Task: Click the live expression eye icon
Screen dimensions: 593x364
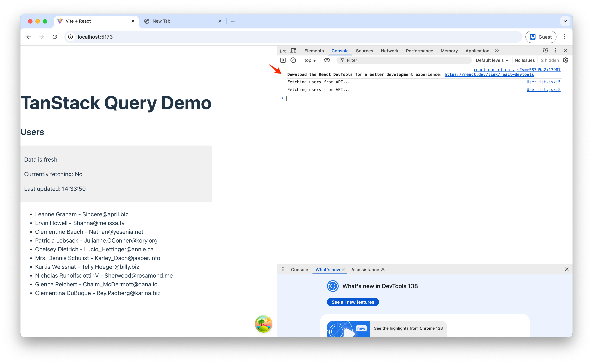Action: (327, 60)
